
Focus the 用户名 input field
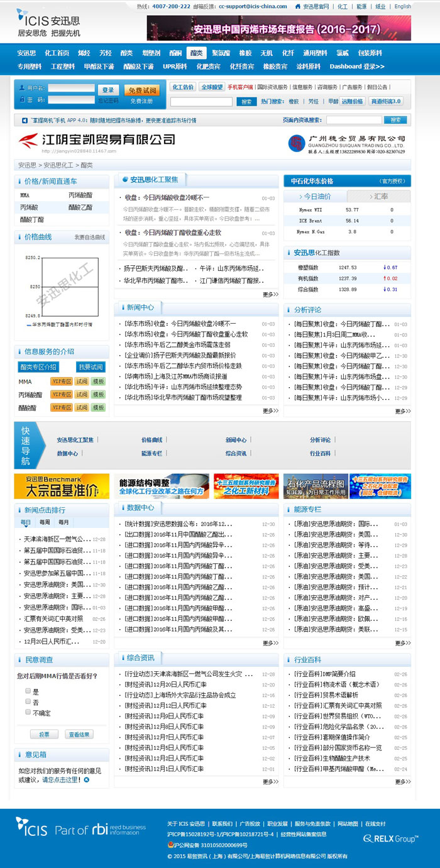coord(71,89)
